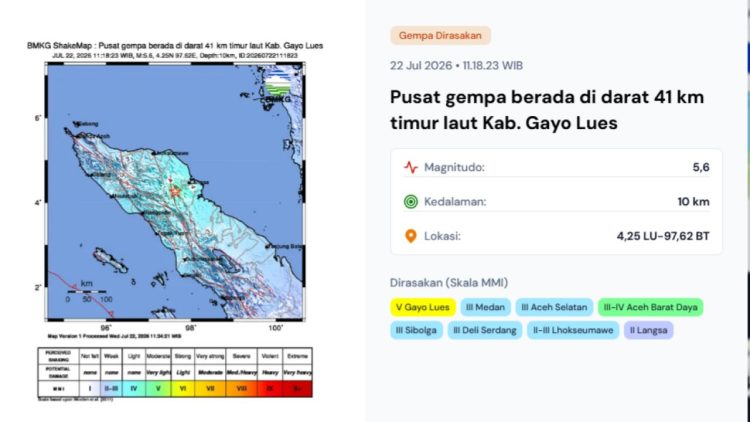The height and width of the screenshot is (422, 750).
Task: Select the III Sibolga tag
Action: click(416, 330)
